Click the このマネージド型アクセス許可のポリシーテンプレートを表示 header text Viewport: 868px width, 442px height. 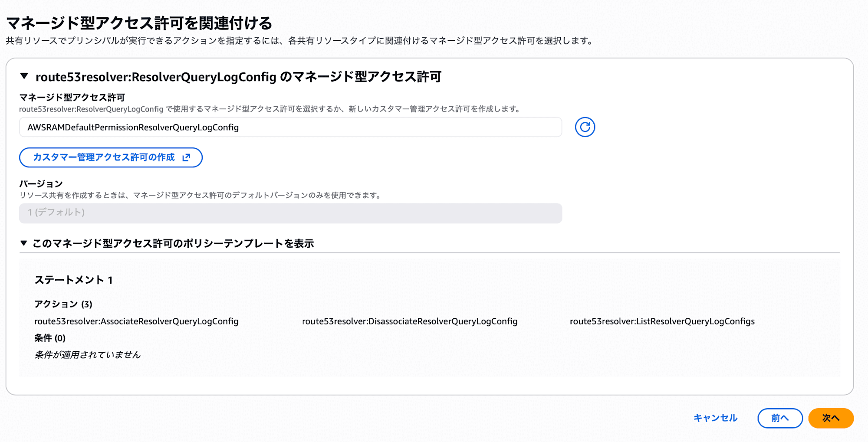click(173, 243)
